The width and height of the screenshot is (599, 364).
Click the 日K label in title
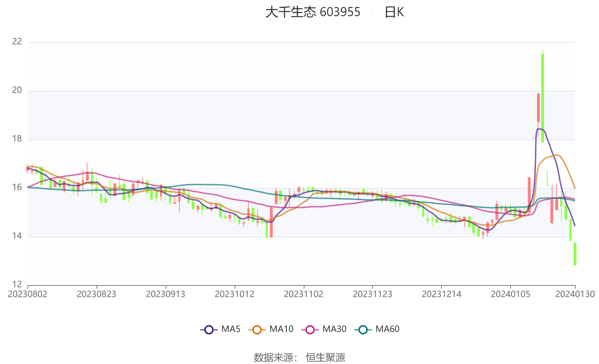(394, 12)
